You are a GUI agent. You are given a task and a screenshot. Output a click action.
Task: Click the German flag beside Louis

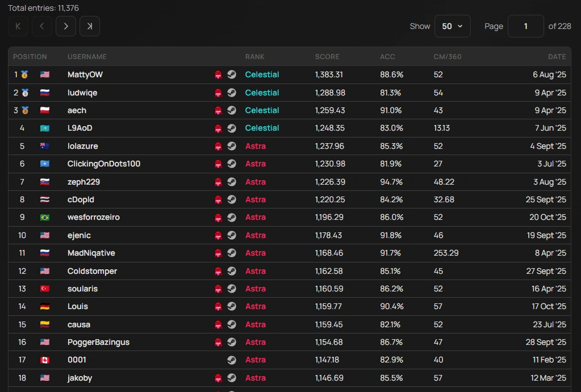[x=44, y=306]
